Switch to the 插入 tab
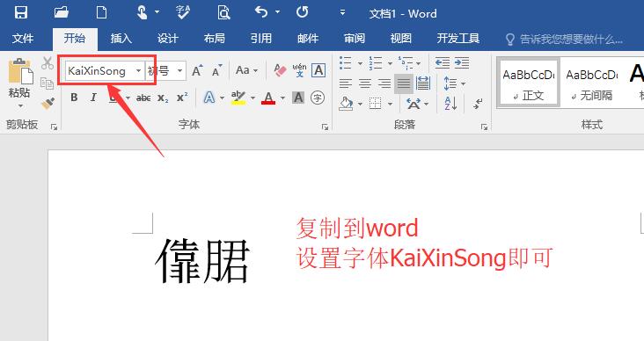This screenshot has height=341, width=644. (121, 39)
